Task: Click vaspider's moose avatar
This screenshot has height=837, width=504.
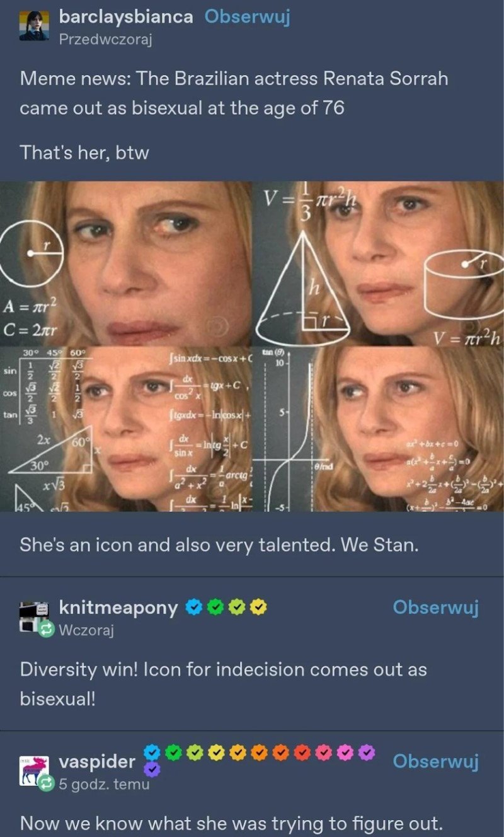Action: pos(33,769)
